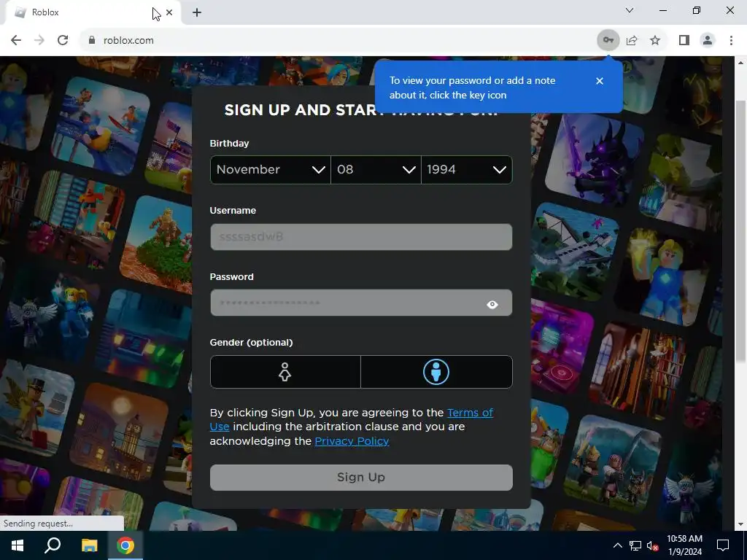Click the surfing game thumbnail in background

(x=100, y=125)
